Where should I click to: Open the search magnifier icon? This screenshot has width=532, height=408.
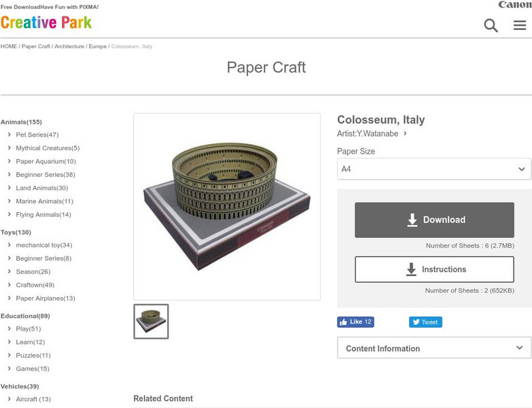pos(491,25)
